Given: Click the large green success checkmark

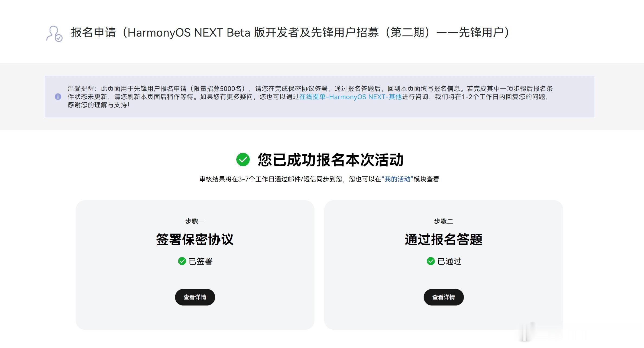Looking at the screenshot, I should coord(243,160).
